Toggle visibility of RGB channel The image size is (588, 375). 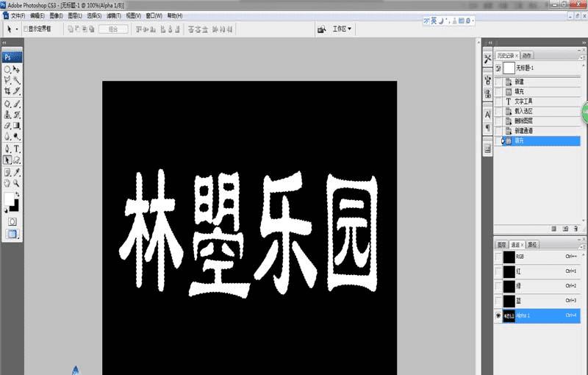(498, 257)
